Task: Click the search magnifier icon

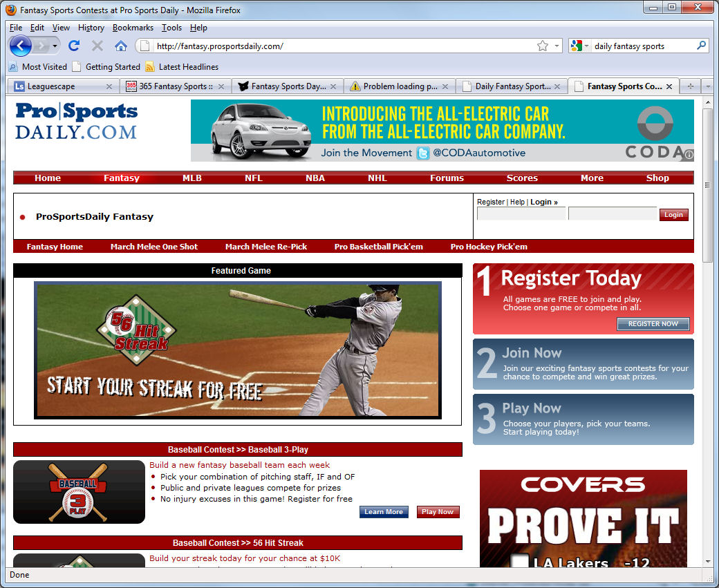Action: point(701,46)
